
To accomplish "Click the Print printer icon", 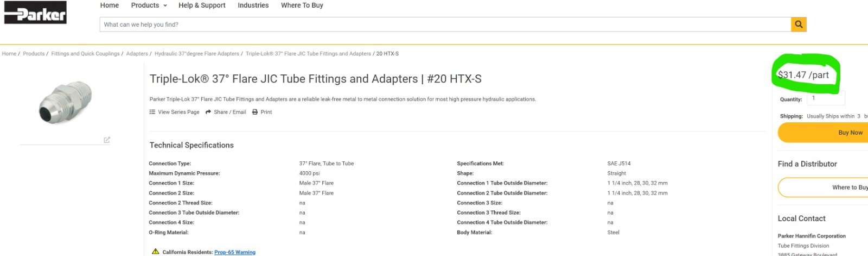I will point(255,112).
